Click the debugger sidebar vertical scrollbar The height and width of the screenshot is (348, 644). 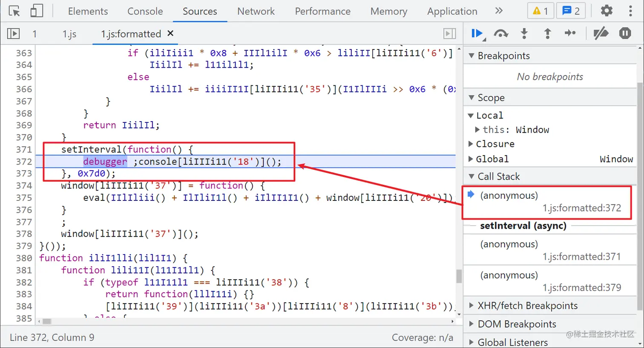640,196
